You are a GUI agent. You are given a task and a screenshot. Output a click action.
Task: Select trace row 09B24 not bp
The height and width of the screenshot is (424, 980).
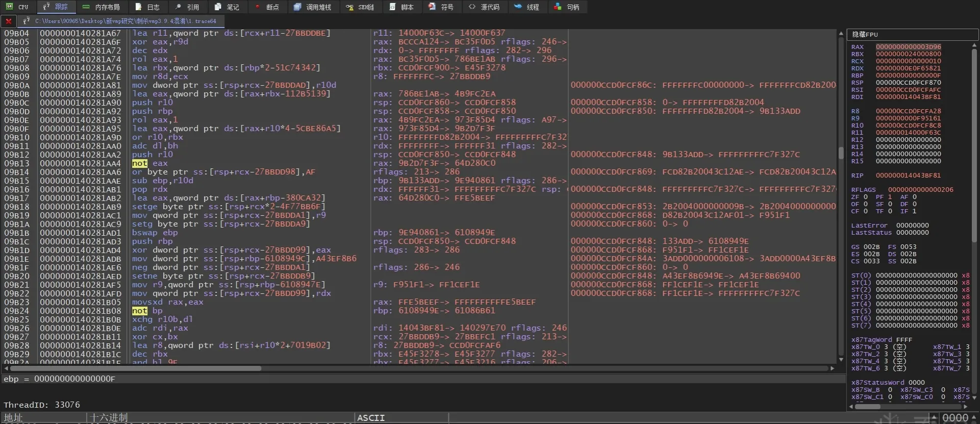pyautogui.click(x=418, y=311)
